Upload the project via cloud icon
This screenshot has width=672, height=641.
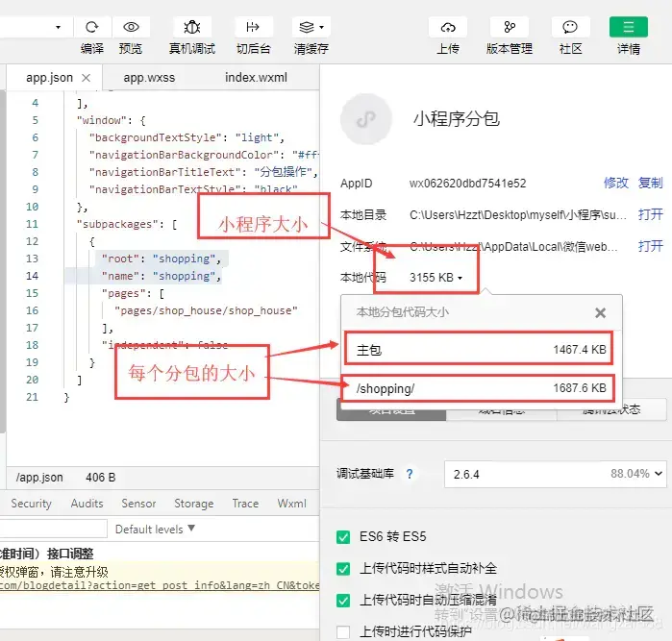[x=448, y=28]
